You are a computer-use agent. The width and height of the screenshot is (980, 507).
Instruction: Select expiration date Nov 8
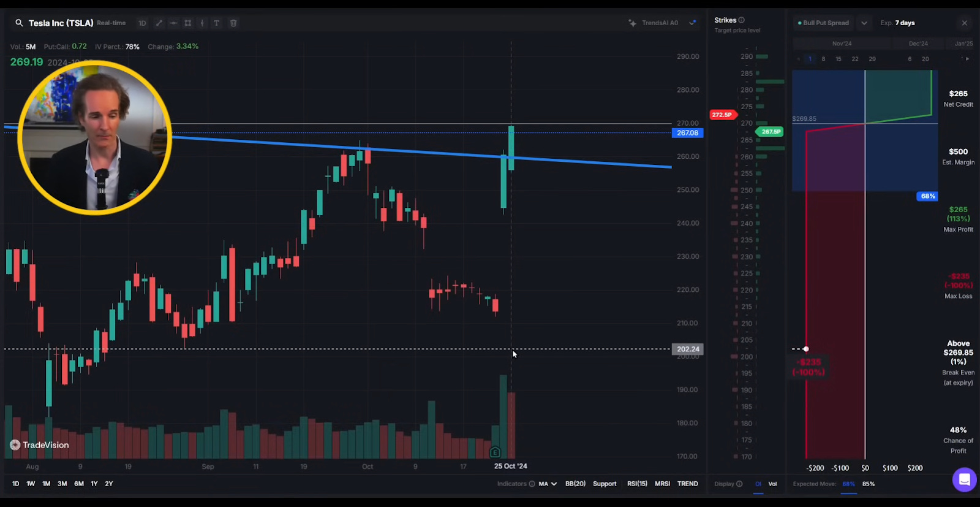823,59
